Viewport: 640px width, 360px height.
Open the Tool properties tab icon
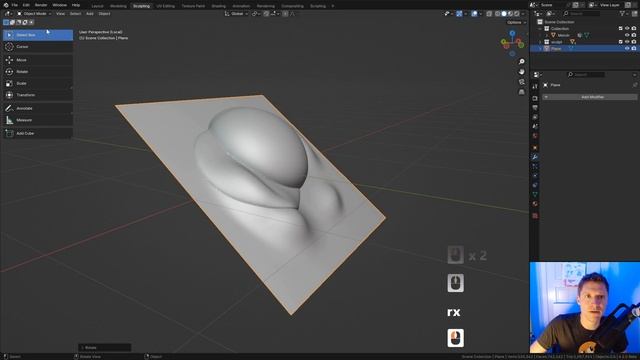535,87
